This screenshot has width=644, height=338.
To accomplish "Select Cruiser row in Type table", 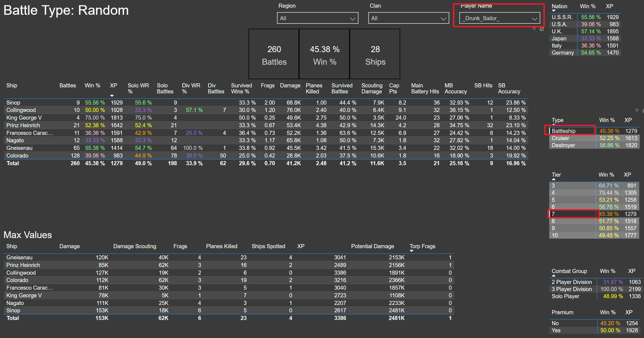I will coord(560,138).
